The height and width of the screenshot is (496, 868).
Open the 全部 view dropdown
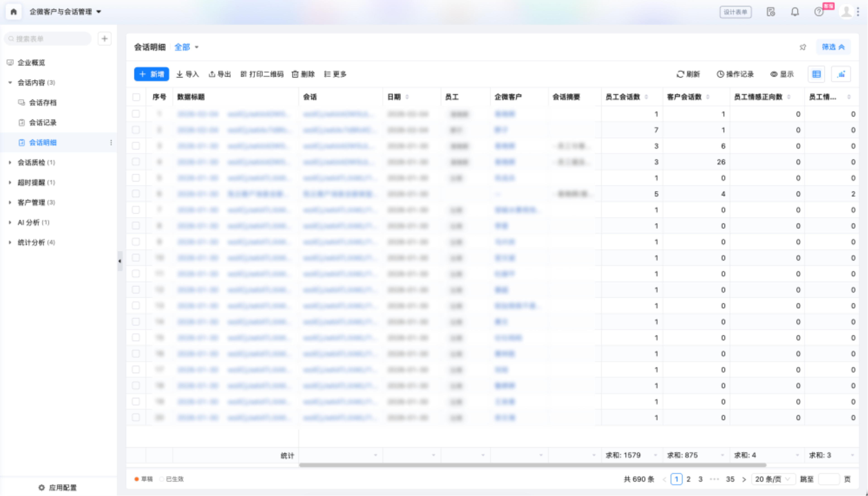186,47
